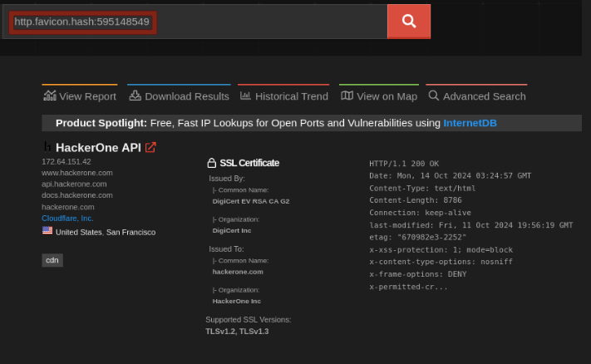Click the IP address 172.64.151.42
The width and height of the screenshot is (591, 364).
pos(66,161)
